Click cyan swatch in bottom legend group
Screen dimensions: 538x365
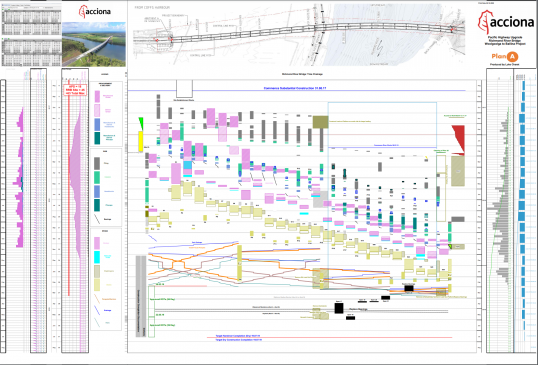tap(97, 257)
